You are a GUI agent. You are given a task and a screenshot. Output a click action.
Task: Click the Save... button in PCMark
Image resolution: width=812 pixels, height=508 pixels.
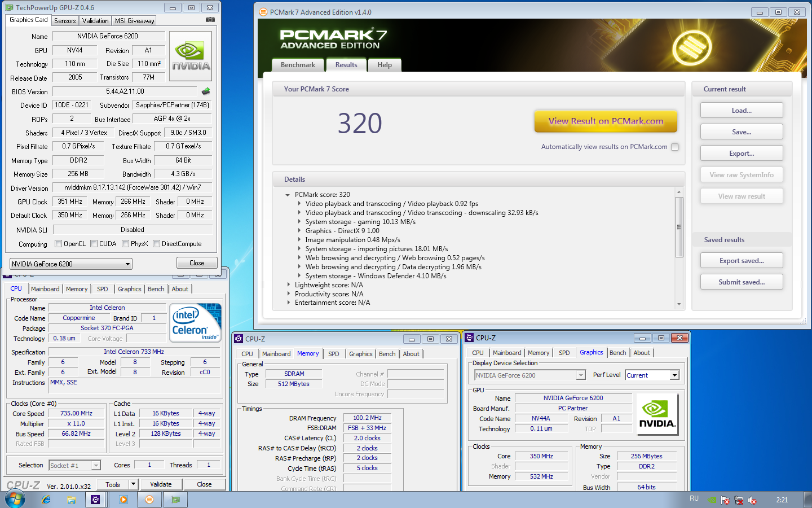(742, 132)
